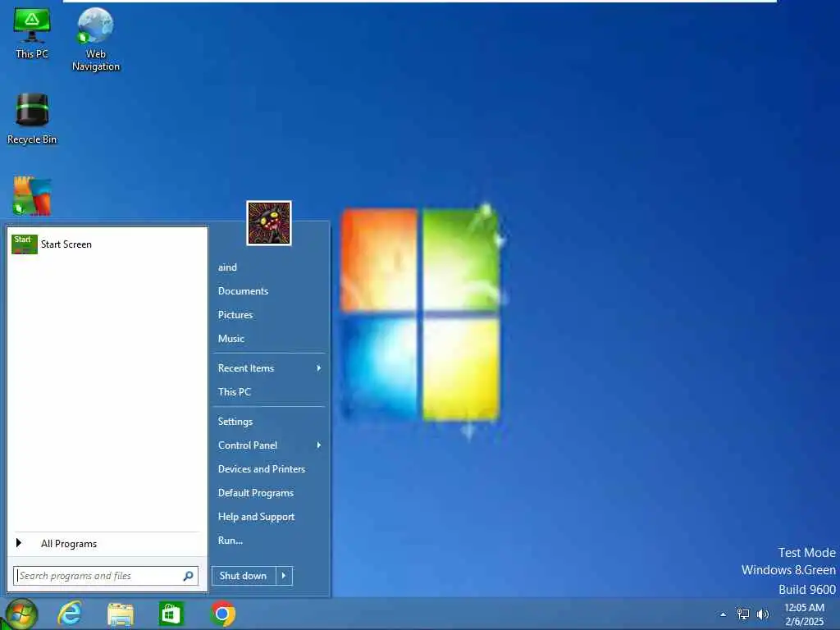Click the All Programs triangle arrow
Viewport: 840px width, 630px height.
tap(19, 543)
